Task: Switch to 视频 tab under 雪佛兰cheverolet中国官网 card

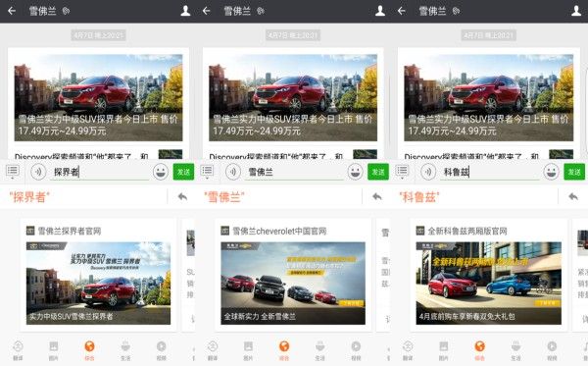Action: [x=356, y=350]
